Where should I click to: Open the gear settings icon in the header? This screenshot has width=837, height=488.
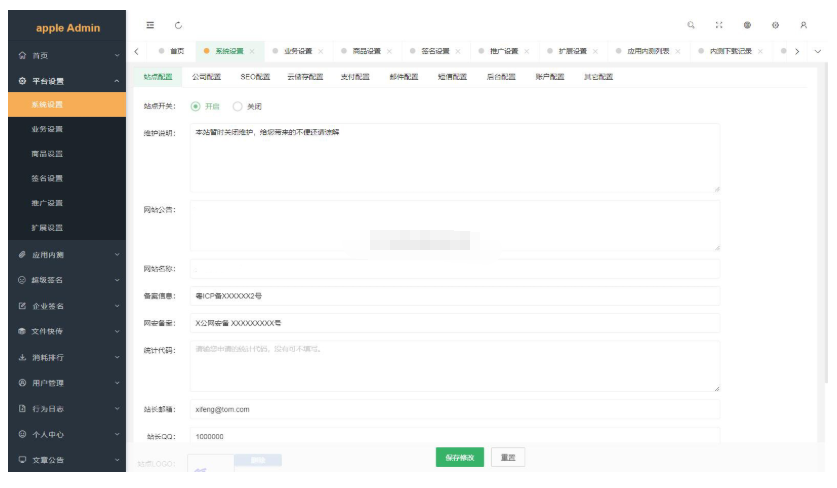click(775, 25)
